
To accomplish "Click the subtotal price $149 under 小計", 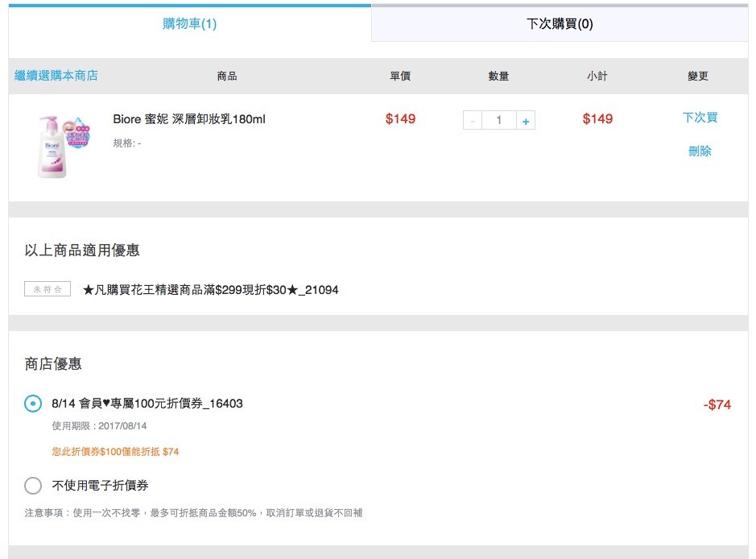I will coord(597,118).
